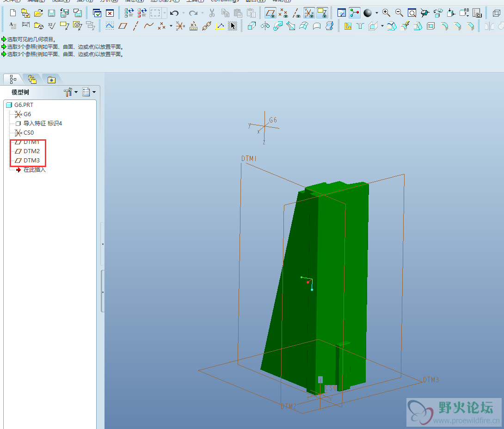Expand the shading display style dropdown

pyautogui.click(x=376, y=13)
